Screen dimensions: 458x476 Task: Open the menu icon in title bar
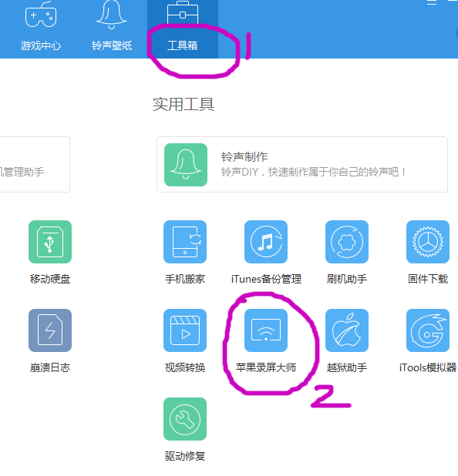(432, 2)
